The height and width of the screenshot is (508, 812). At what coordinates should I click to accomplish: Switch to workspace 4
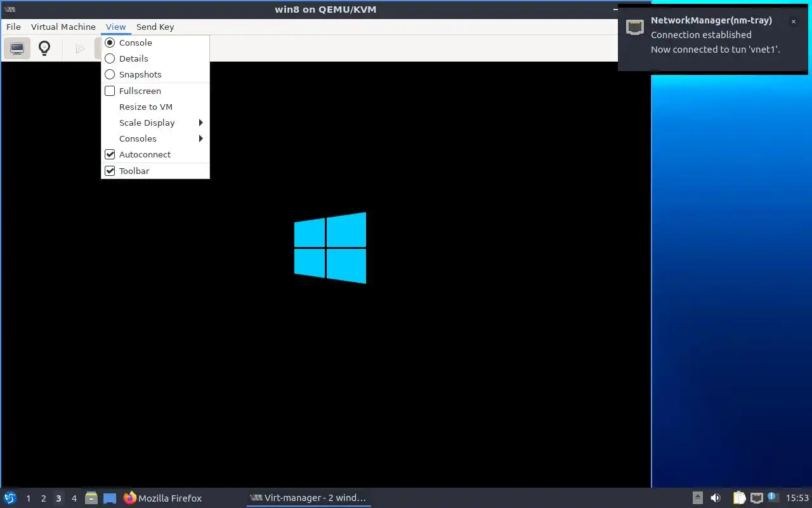(x=74, y=498)
